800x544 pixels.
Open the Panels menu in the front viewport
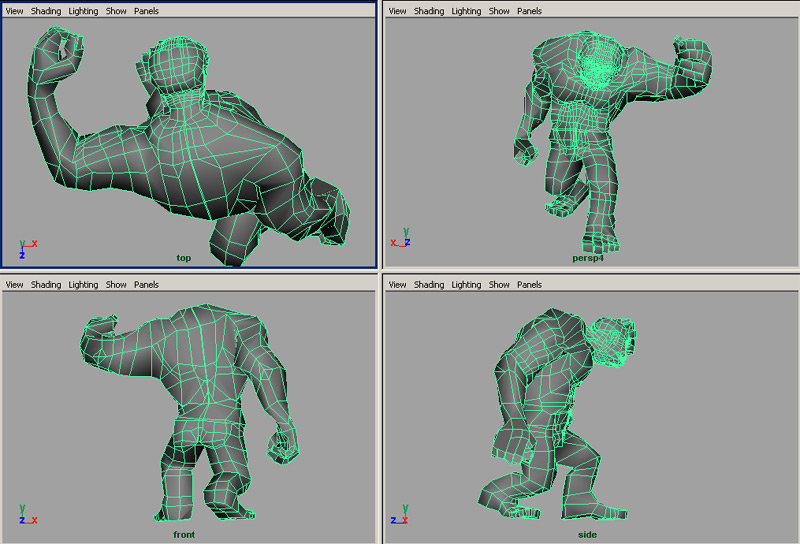[x=146, y=285]
